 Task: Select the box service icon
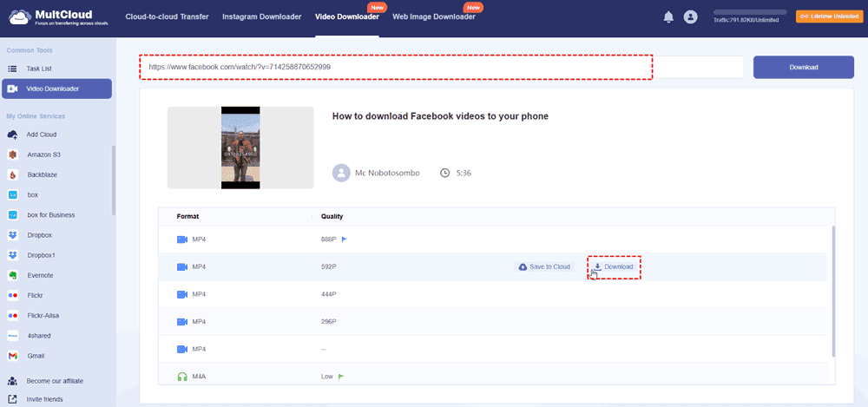(12, 195)
